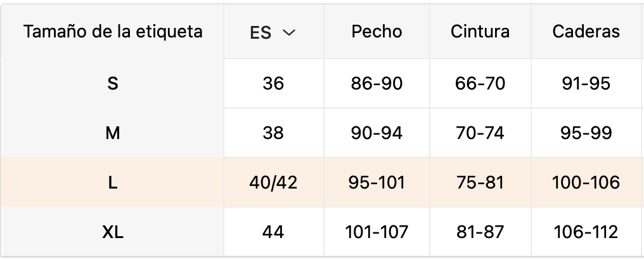Click the 81-87 waist measurement cell
The width and height of the screenshot is (644, 259).
(x=480, y=232)
